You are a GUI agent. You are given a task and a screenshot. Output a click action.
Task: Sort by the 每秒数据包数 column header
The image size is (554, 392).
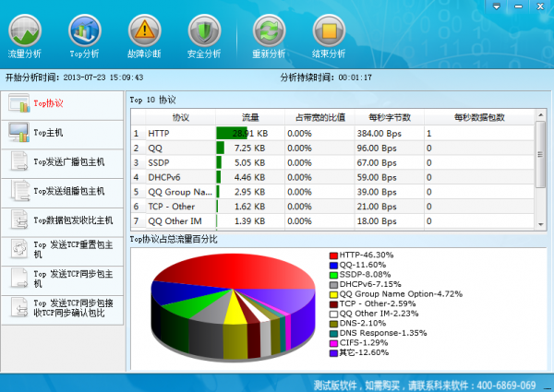click(479, 117)
